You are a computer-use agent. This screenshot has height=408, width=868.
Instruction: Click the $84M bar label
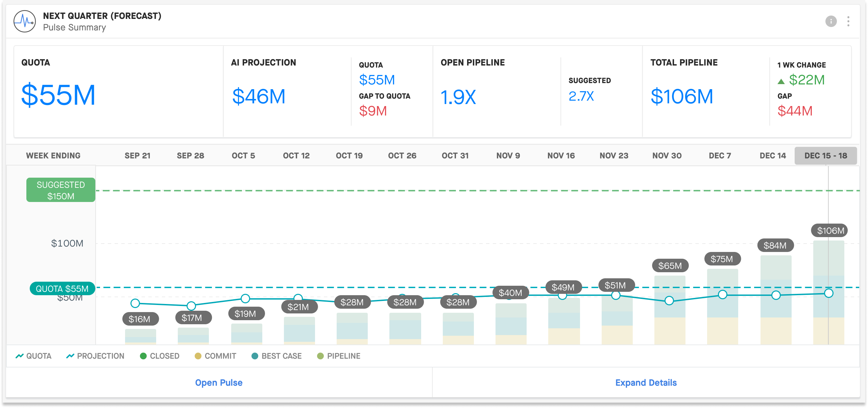tap(775, 246)
